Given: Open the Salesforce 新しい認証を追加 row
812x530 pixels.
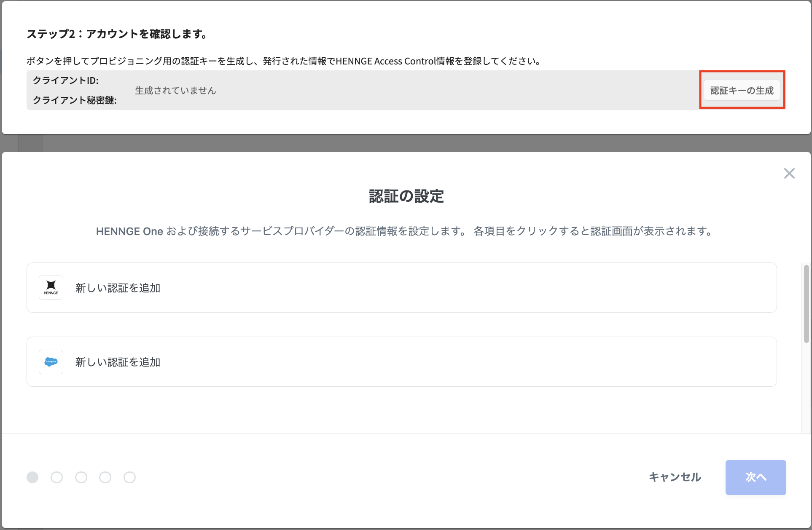Looking at the screenshot, I should pyautogui.click(x=401, y=361).
